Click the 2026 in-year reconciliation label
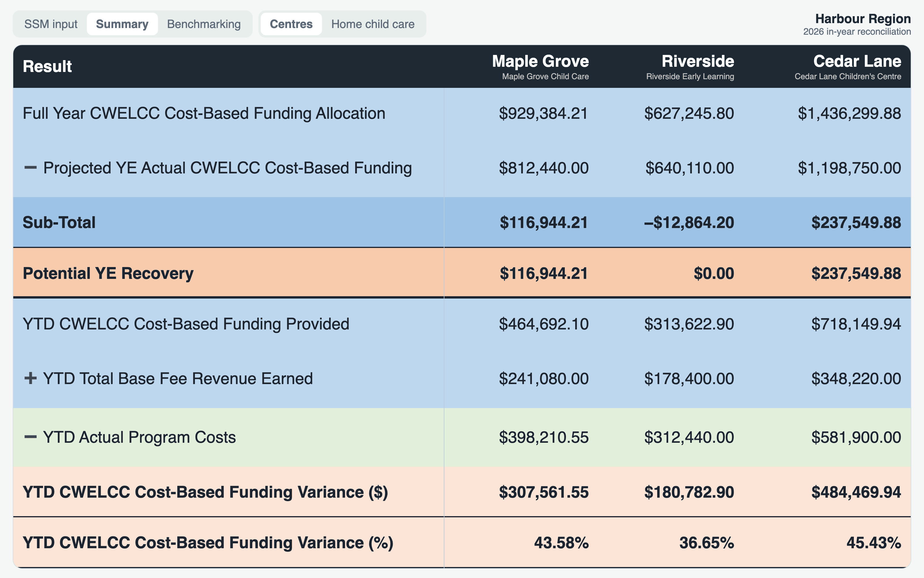The image size is (924, 578). point(857,32)
